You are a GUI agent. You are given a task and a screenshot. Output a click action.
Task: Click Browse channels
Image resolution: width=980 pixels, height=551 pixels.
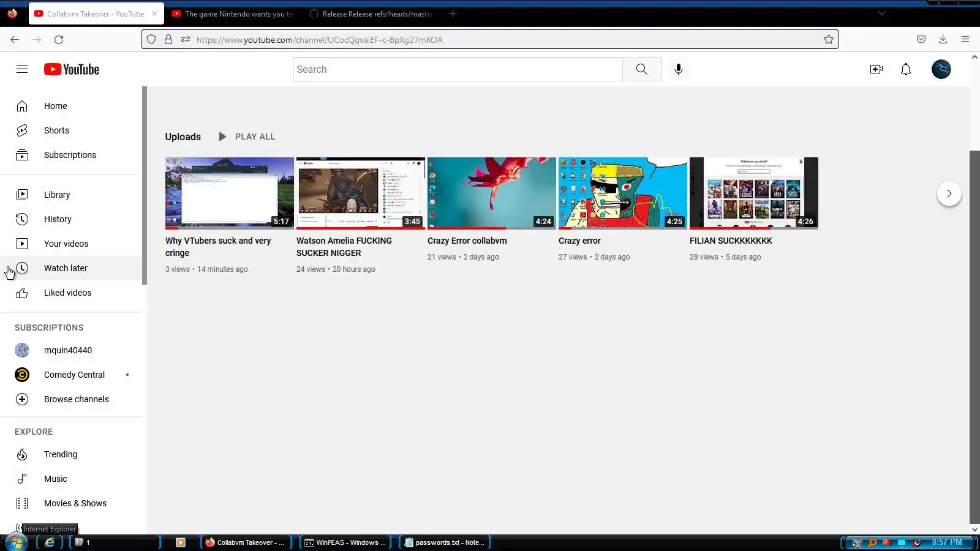(71, 399)
